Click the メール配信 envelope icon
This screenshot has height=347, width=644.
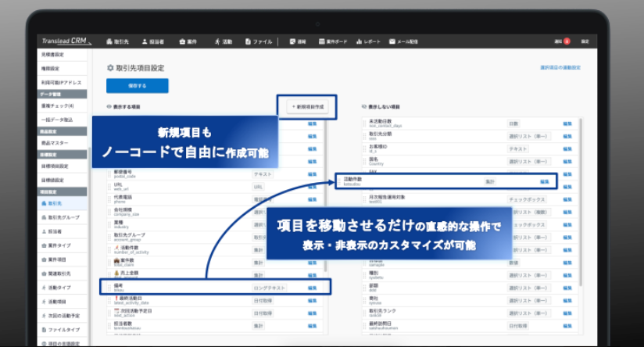click(x=392, y=41)
